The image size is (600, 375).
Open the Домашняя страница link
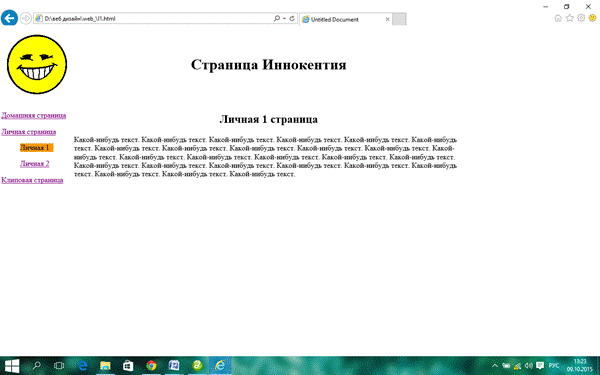(x=34, y=115)
